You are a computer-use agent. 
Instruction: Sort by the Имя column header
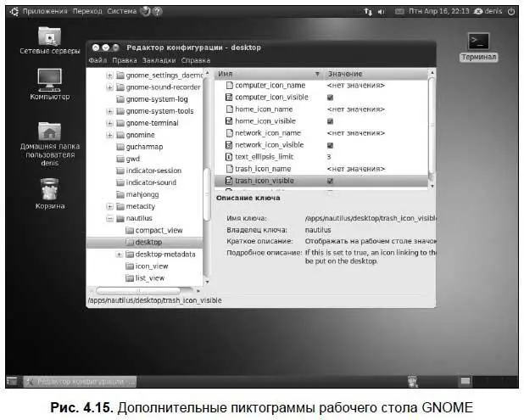point(269,74)
